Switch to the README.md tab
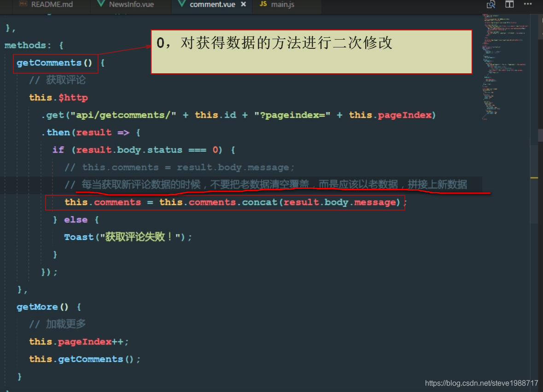Screen dimensions: 543x392 coord(51,5)
